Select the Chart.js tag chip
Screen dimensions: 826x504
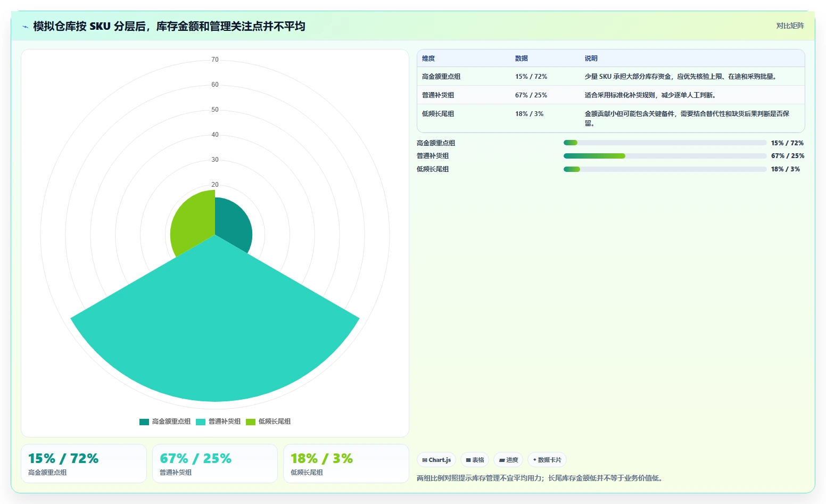click(436, 460)
